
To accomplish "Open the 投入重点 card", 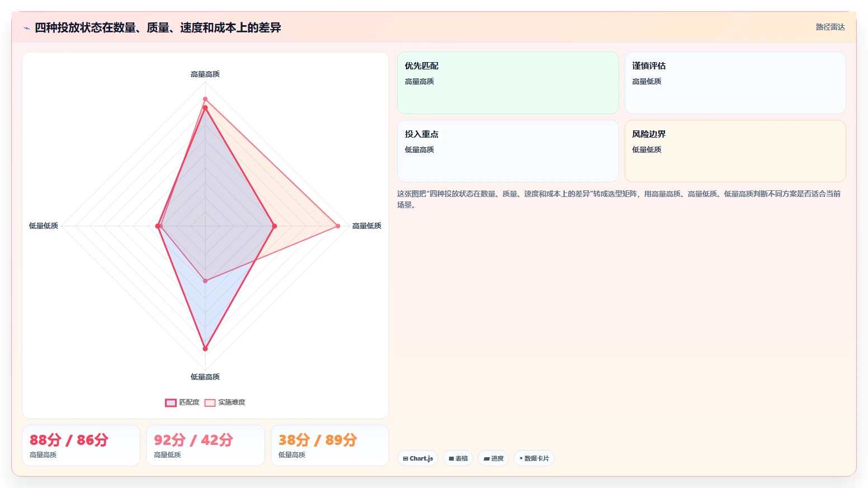I will (x=508, y=151).
